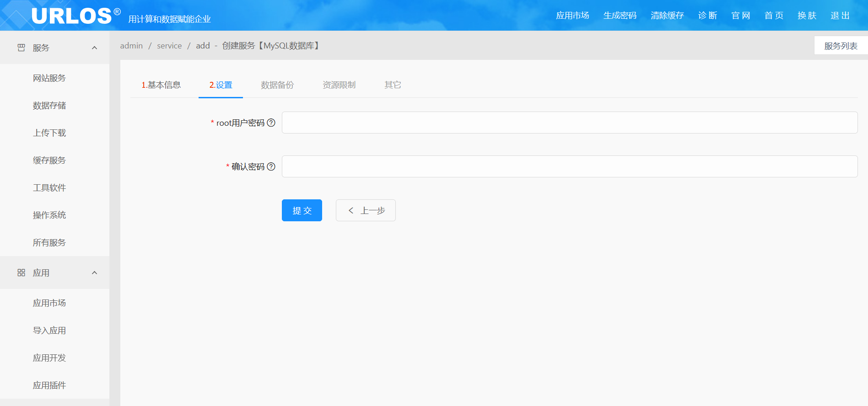
Task: Click admin breadcrumb link
Action: 131,46
